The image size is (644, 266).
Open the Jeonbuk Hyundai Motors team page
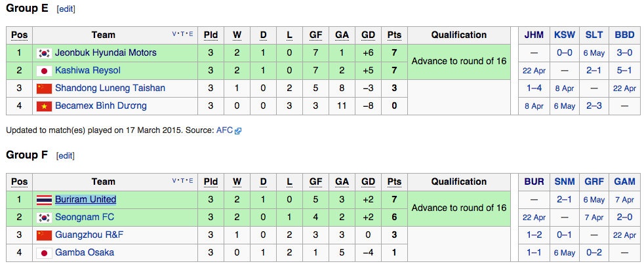pos(106,53)
